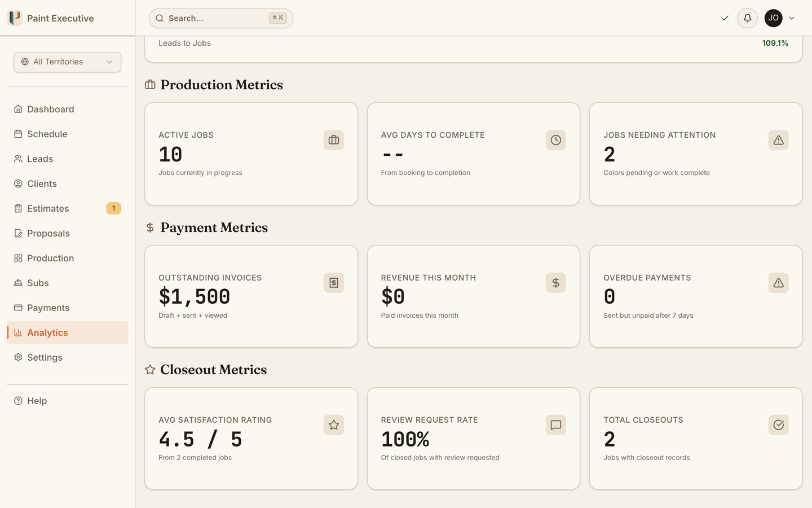Click the Payment Metrics heading
This screenshot has width=812, height=508.
coord(214,227)
